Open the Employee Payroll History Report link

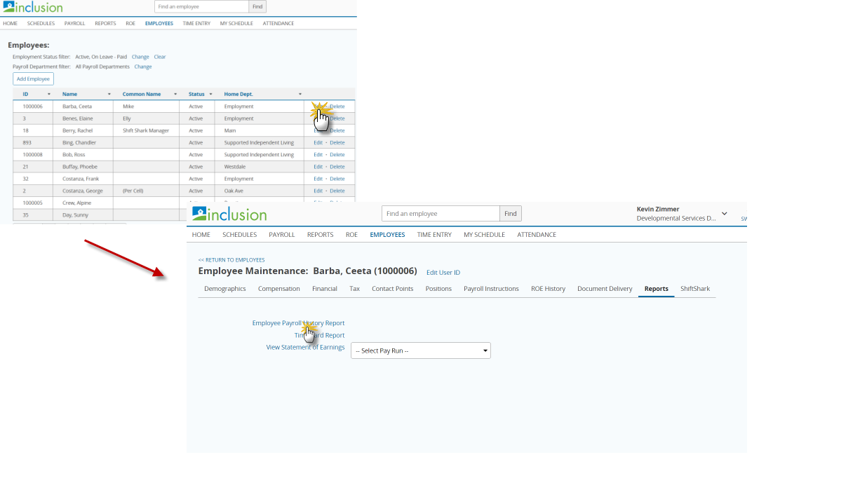pyautogui.click(x=298, y=323)
